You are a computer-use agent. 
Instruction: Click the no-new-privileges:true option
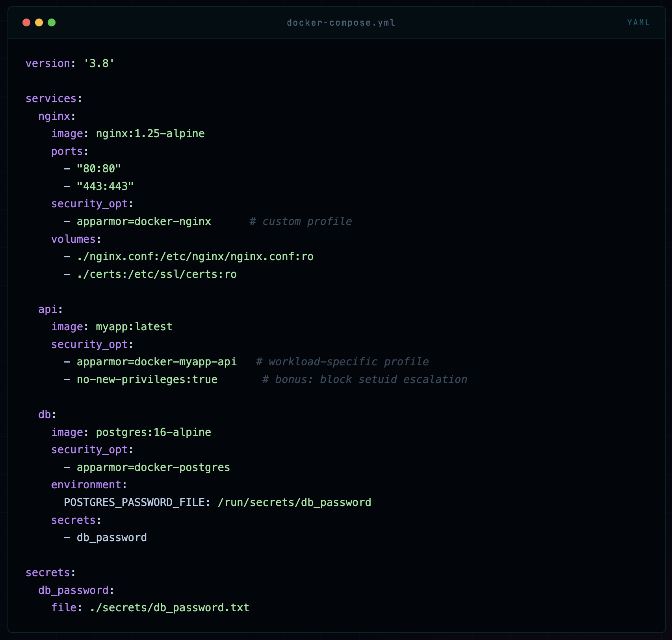(147, 380)
